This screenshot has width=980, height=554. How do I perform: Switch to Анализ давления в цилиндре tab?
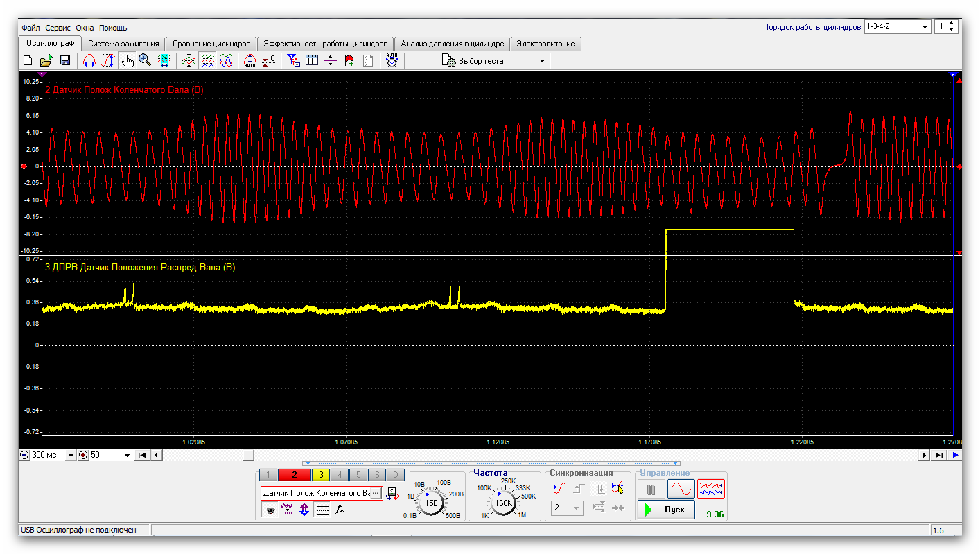[x=452, y=44]
